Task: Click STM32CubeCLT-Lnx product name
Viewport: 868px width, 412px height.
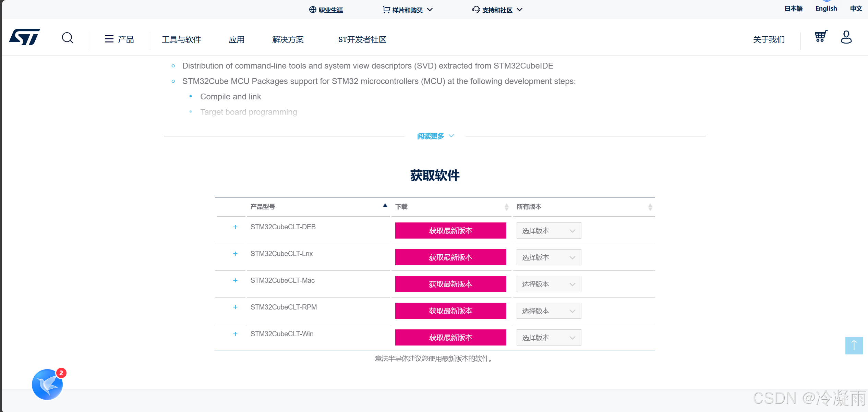Action: tap(281, 254)
